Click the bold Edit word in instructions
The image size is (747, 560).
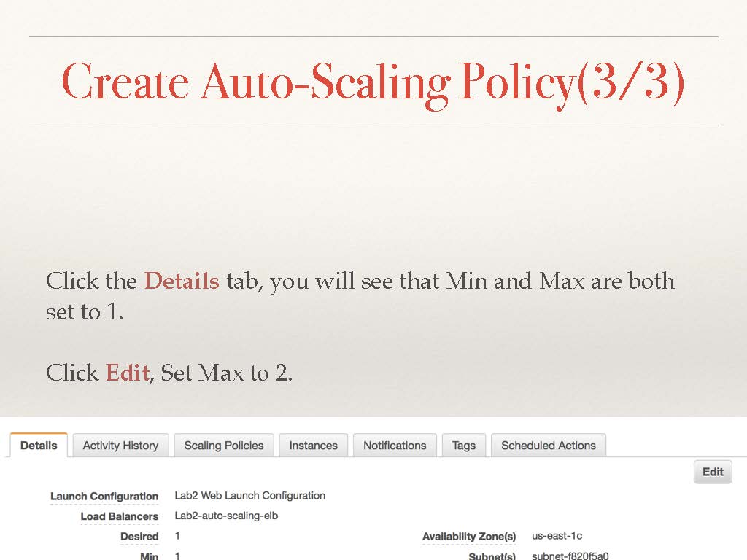point(128,373)
